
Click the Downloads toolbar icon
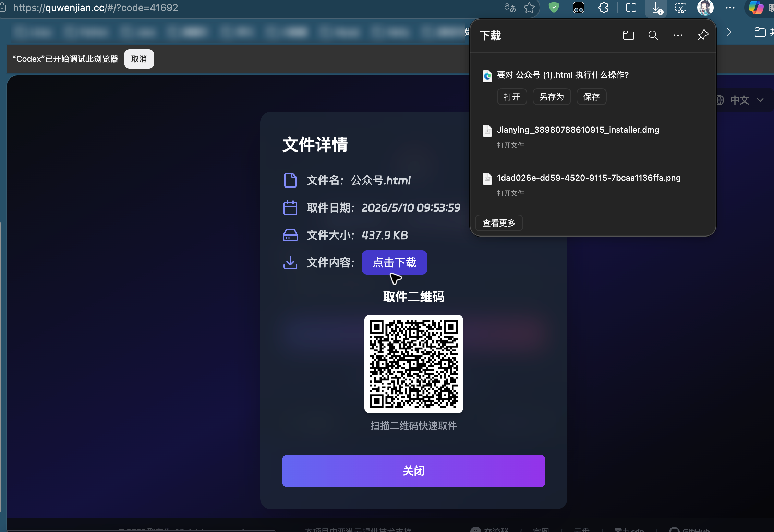pyautogui.click(x=656, y=8)
